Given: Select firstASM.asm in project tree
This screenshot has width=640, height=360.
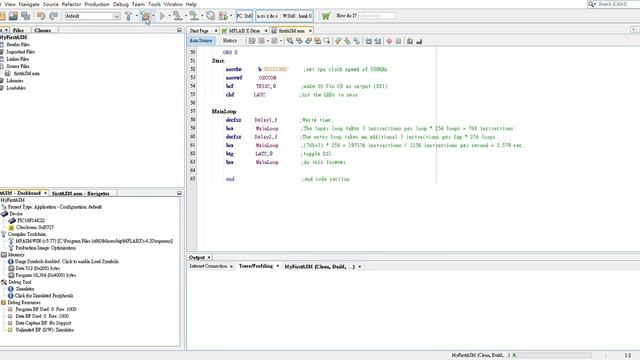Looking at the screenshot, I should [27, 73].
